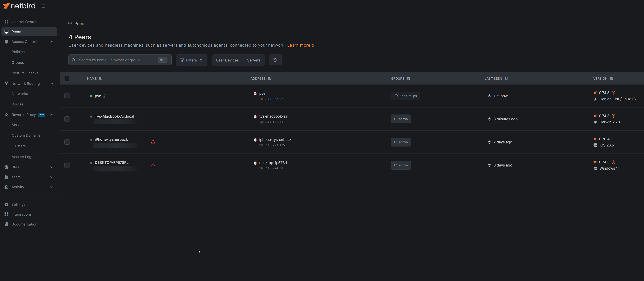This screenshot has height=281, width=644.
Task: Collapse the Access Control section chevron
Action: 52,42
